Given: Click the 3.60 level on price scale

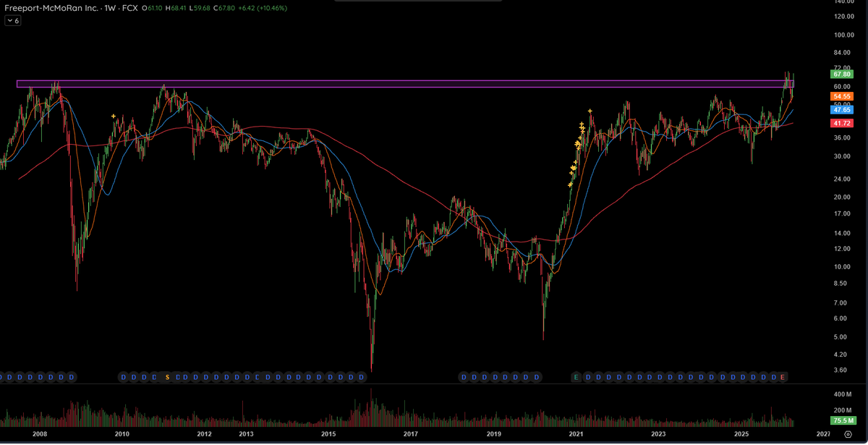Looking at the screenshot, I should 841,370.
